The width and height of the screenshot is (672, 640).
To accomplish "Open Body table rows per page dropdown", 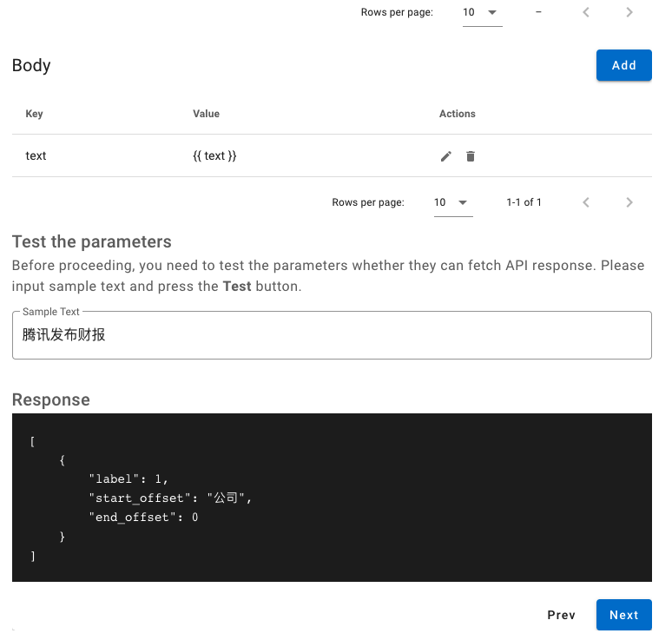I will click(453, 202).
